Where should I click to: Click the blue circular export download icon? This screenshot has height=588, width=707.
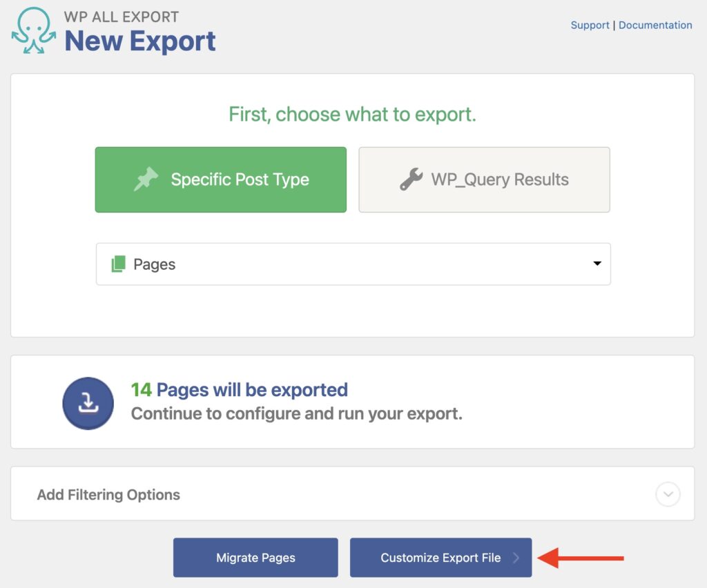88,403
